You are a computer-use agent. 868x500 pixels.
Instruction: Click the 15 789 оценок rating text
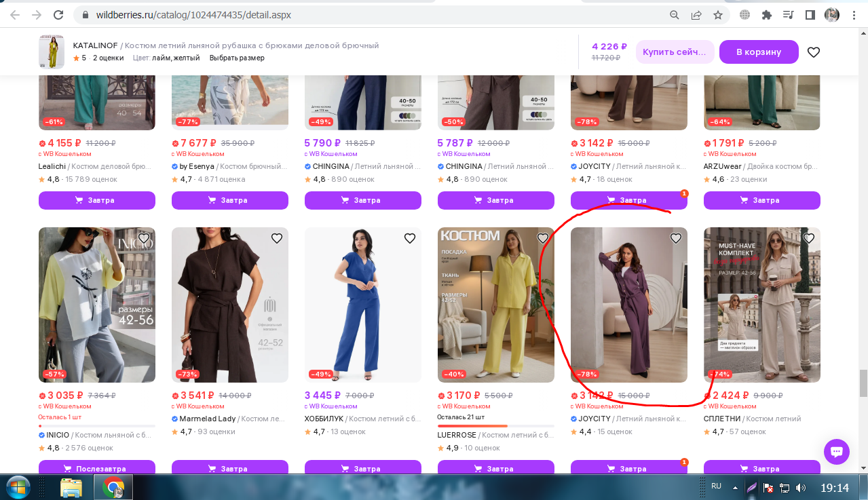(90, 179)
